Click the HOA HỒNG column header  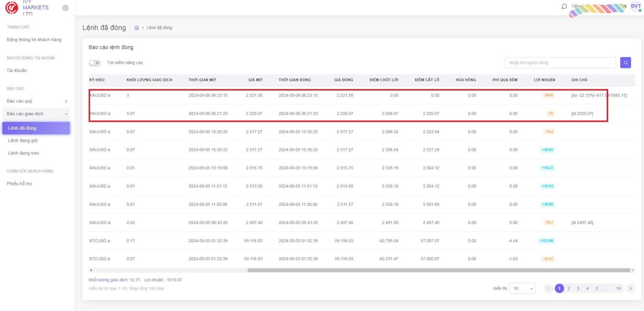click(x=466, y=80)
